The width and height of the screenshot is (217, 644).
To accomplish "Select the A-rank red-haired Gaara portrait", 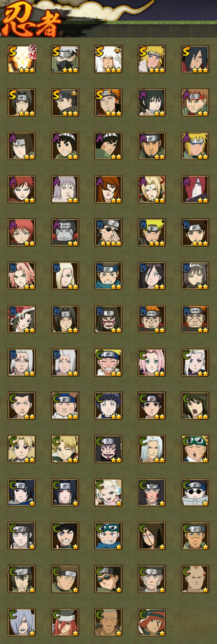I will coord(22,189).
